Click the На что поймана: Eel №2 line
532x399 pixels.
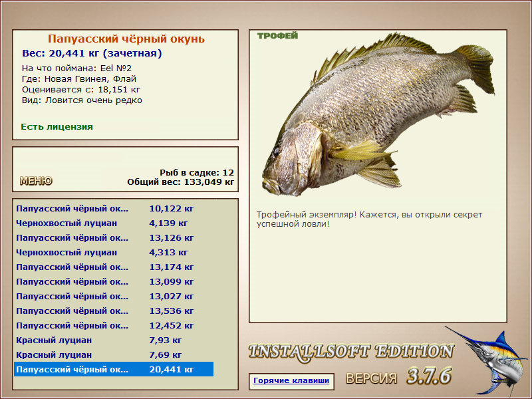pos(76,68)
